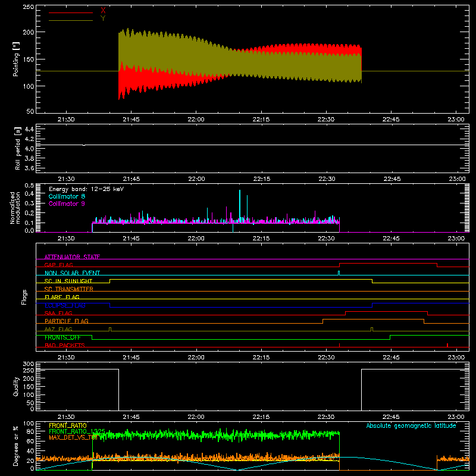Select the yellow FRONT_RATIO legend entry

68,425
